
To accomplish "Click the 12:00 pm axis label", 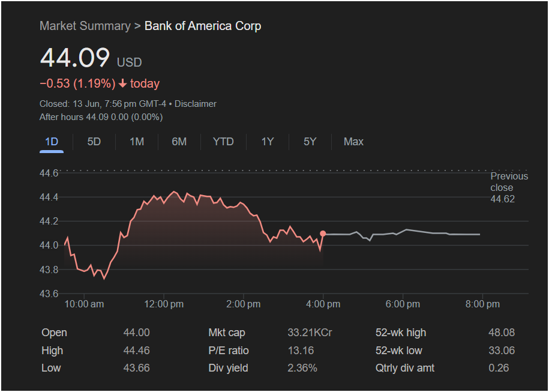I will pyautogui.click(x=164, y=304).
